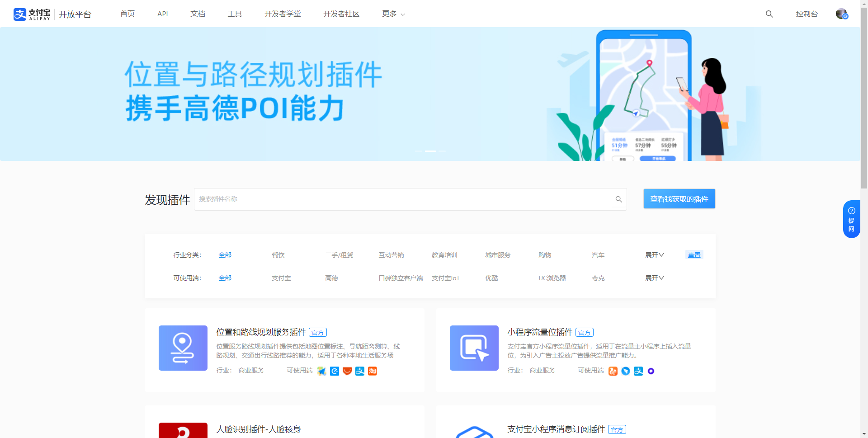Click the 提问 floating button
The width and height of the screenshot is (868, 438).
[x=851, y=219]
